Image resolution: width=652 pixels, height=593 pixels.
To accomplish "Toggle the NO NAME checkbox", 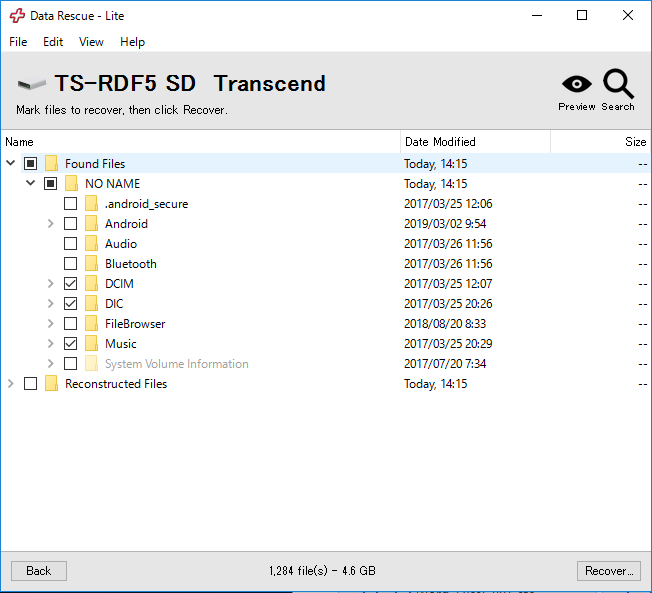I will point(50,183).
